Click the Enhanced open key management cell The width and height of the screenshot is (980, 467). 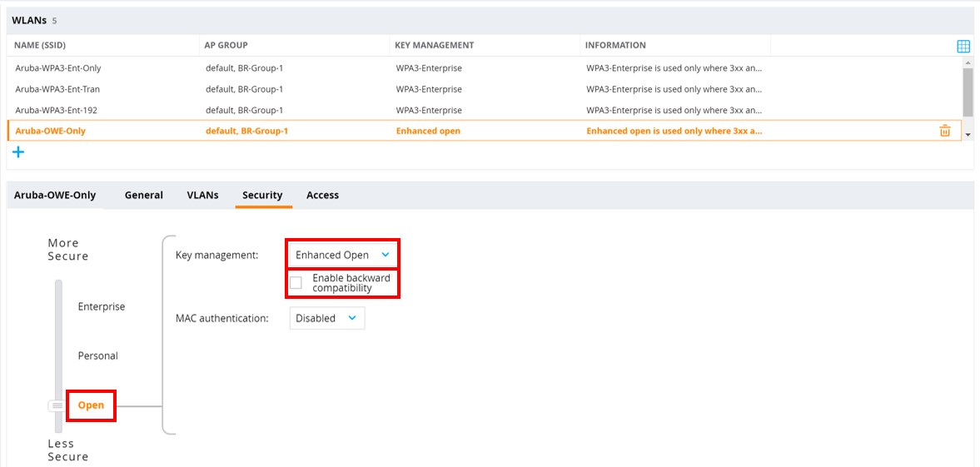click(x=428, y=132)
